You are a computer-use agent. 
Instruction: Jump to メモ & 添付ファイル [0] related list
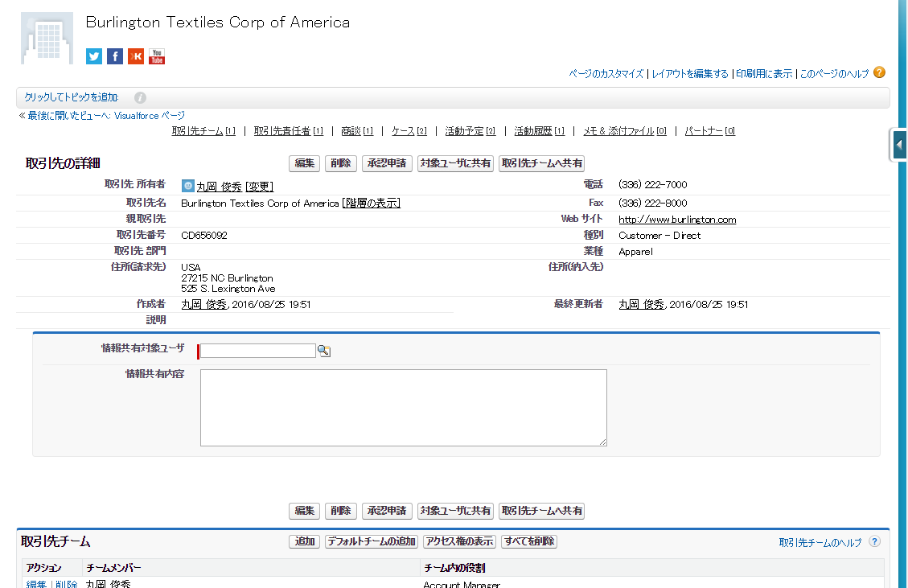(625, 131)
